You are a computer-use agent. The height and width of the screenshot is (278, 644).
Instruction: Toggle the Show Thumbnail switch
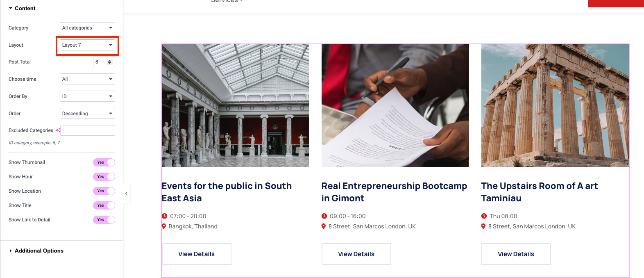104,162
